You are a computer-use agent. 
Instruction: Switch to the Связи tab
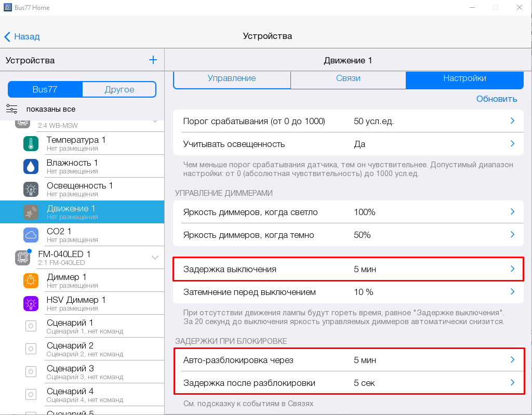pyautogui.click(x=348, y=78)
